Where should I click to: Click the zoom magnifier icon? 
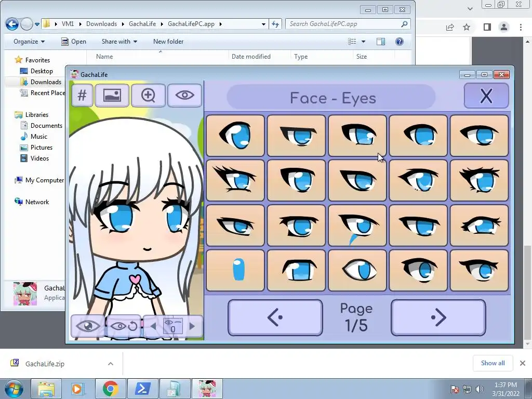[148, 96]
